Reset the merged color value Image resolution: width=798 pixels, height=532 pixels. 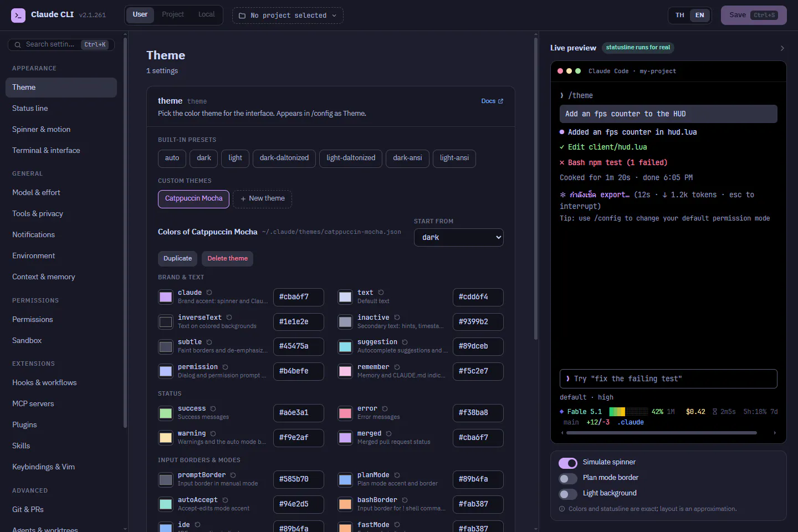click(389, 434)
